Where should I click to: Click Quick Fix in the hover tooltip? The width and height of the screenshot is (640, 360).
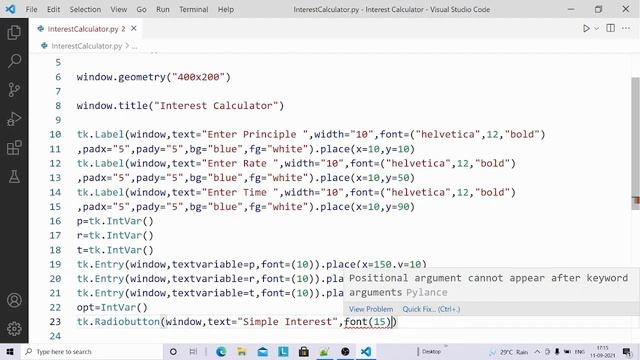431,309
